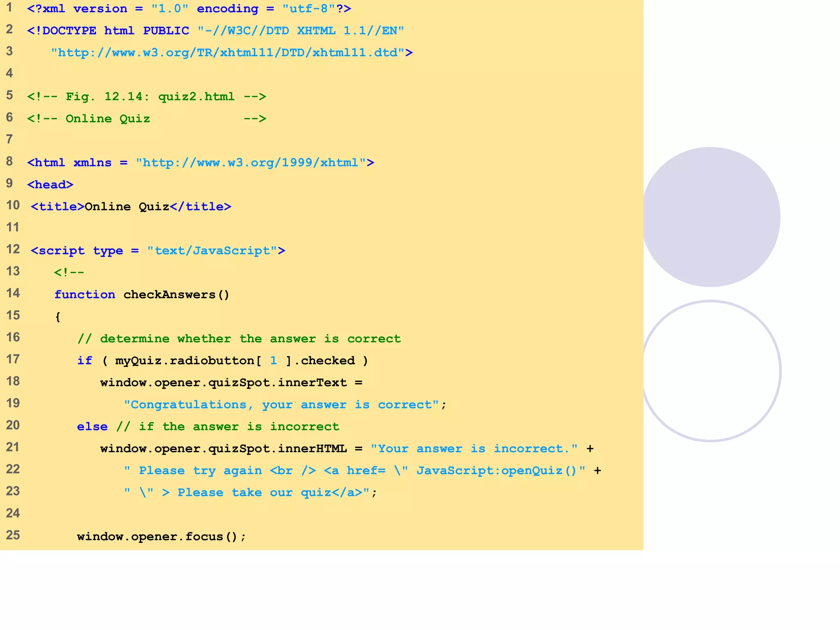The width and height of the screenshot is (840, 630).
Task: Click the "Online Quiz" title text
Action: tap(127, 207)
